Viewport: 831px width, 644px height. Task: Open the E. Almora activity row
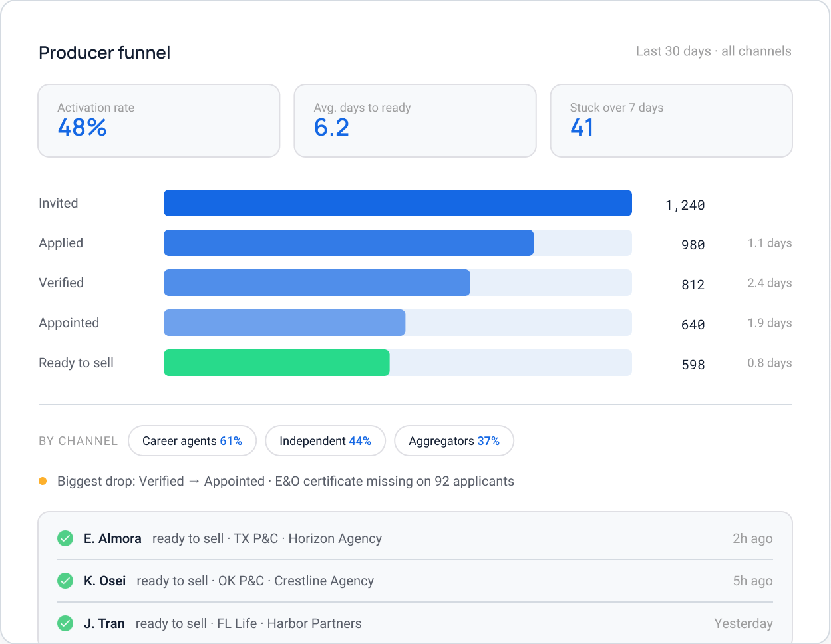point(415,538)
